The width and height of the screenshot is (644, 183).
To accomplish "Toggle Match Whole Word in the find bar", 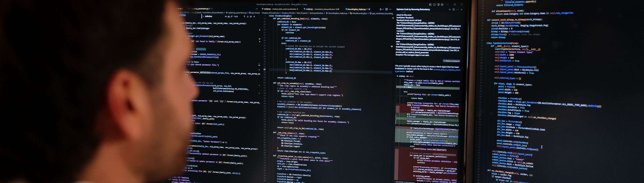I will click(228, 16).
